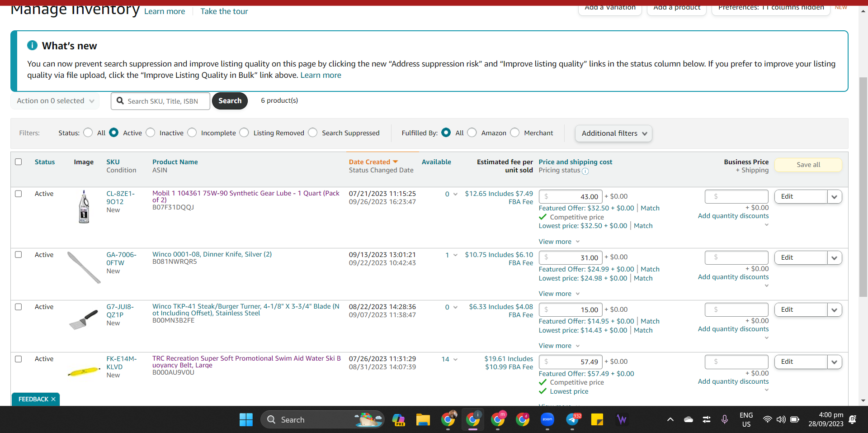Image resolution: width=868 pixels, height=433 pixels.
Task: Expand the Additional filters dropdown
Action: click(x=613, y=133)
